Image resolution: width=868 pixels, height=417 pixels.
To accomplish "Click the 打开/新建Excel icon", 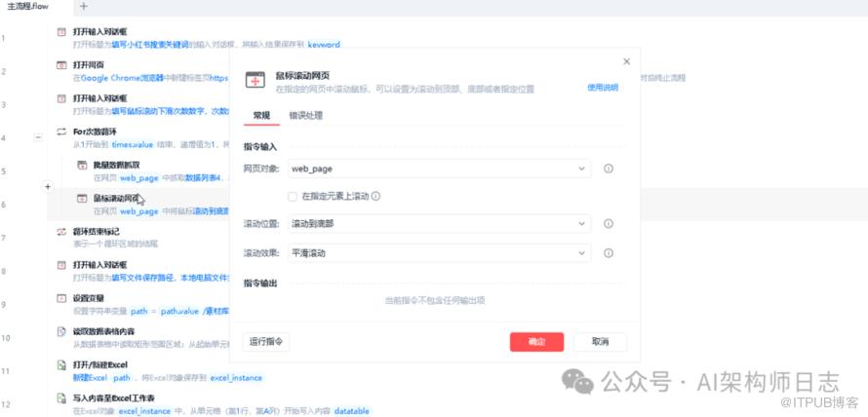I will pos(61,365).
